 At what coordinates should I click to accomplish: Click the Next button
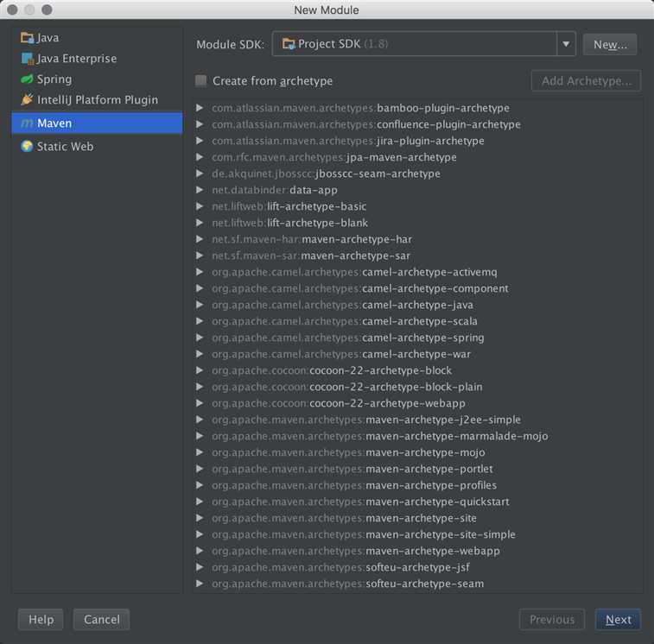tap(618, 620)
